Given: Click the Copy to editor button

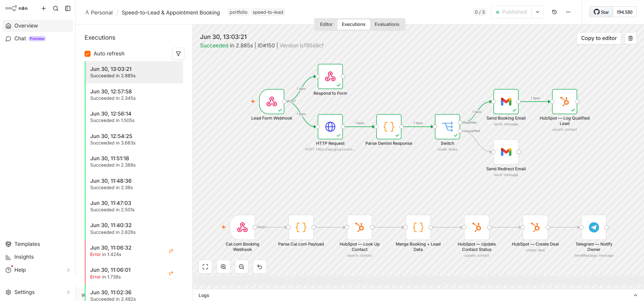Looking at the screenshot, I should click(599, 38).
